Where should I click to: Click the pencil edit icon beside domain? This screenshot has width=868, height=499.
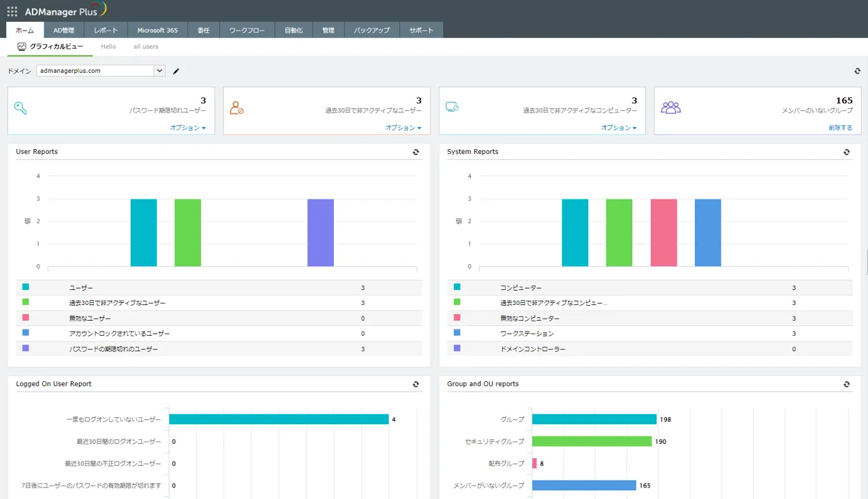click(176, 71)
